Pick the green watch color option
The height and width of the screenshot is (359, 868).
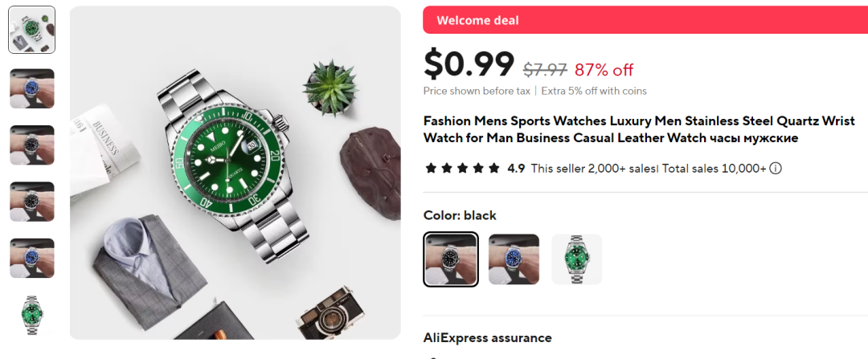pos(577,259)
